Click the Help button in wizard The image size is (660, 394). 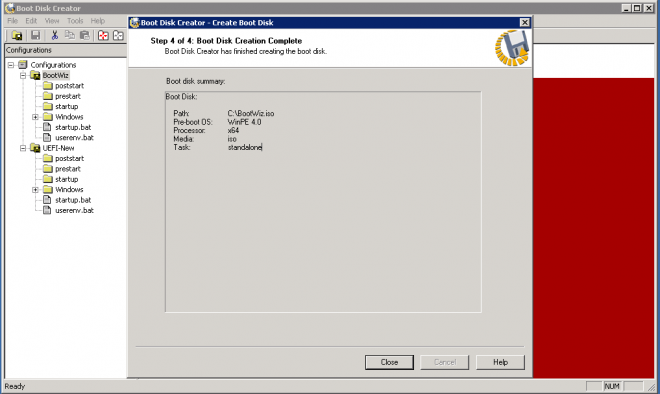500,362
